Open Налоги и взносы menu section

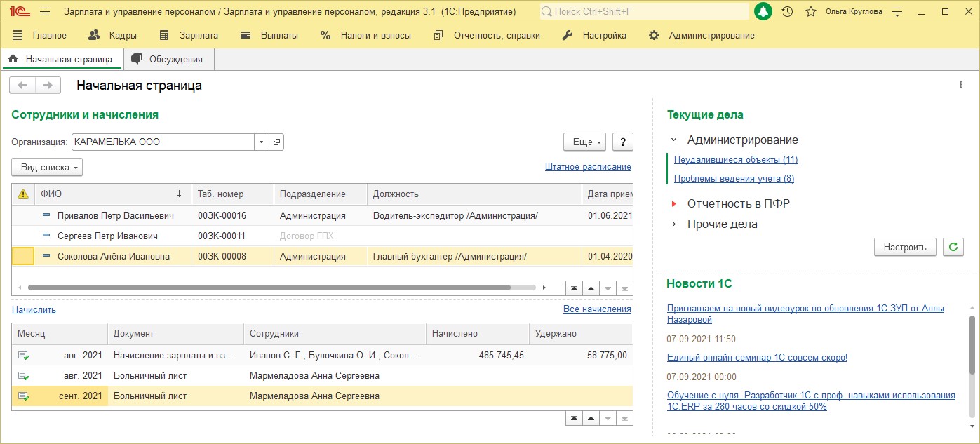pyautogui.click(x=365, y=35)
